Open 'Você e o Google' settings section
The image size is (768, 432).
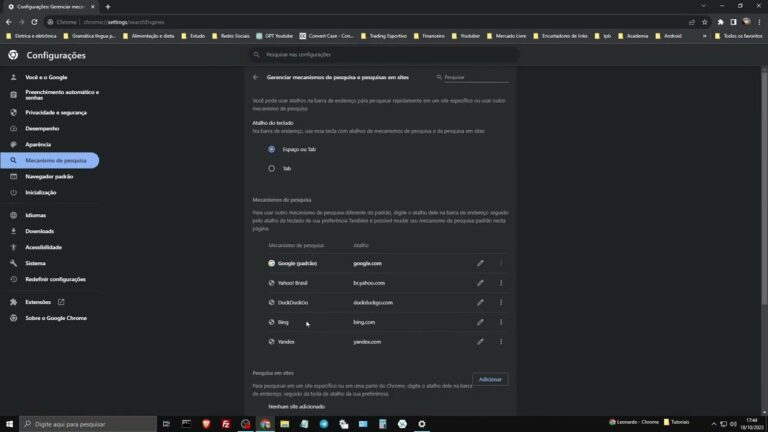click(46, 77)
